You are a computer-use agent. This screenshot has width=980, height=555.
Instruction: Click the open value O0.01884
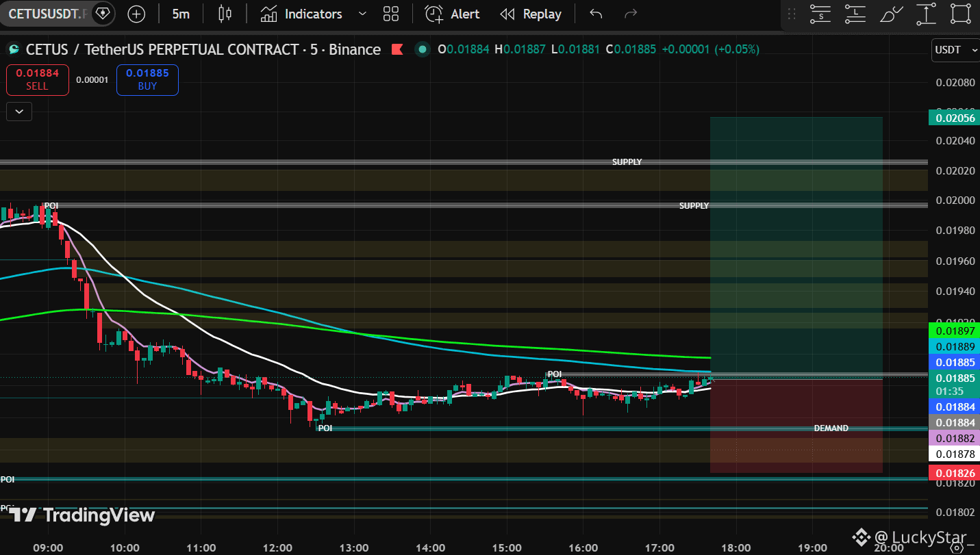464,49
